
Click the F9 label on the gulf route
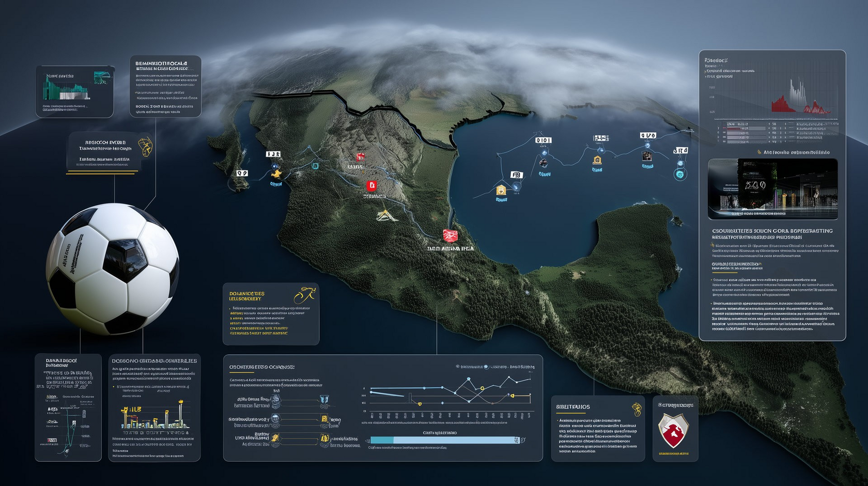click(x=516, y=175)
